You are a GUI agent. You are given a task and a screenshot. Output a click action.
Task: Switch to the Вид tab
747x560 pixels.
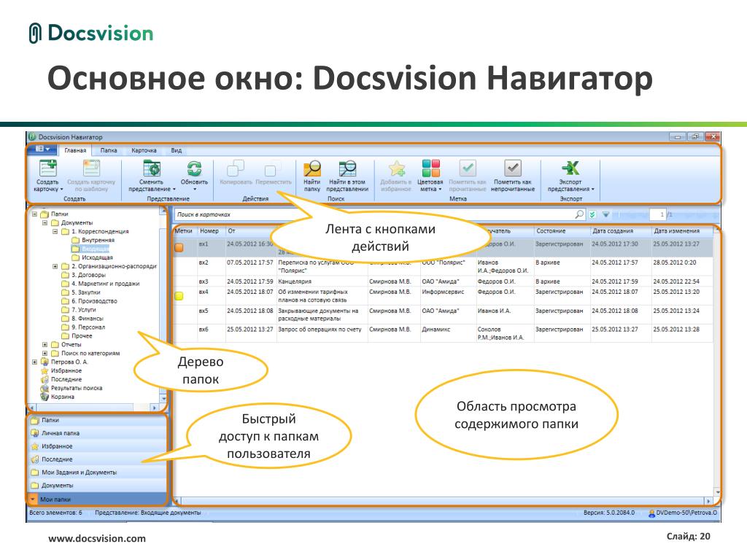[177, 150]
